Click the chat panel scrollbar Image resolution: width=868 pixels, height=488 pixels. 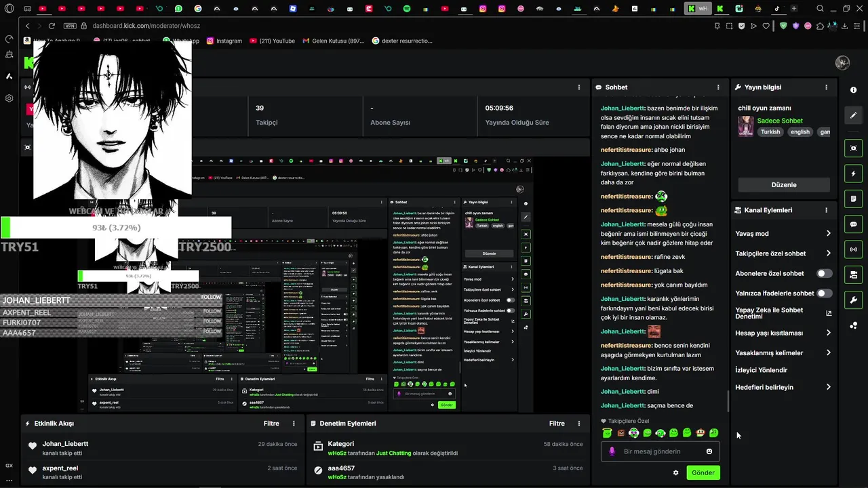tap(728, 400)
